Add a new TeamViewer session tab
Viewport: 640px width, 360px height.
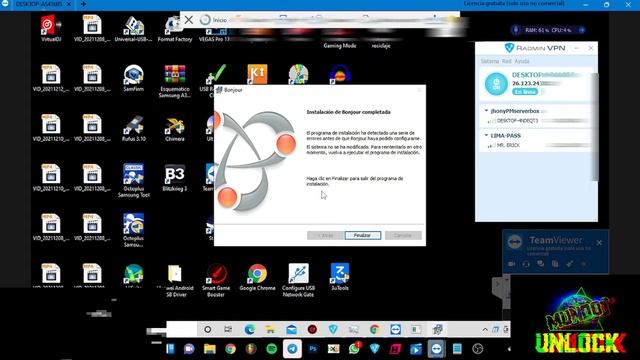click(83, 4)
